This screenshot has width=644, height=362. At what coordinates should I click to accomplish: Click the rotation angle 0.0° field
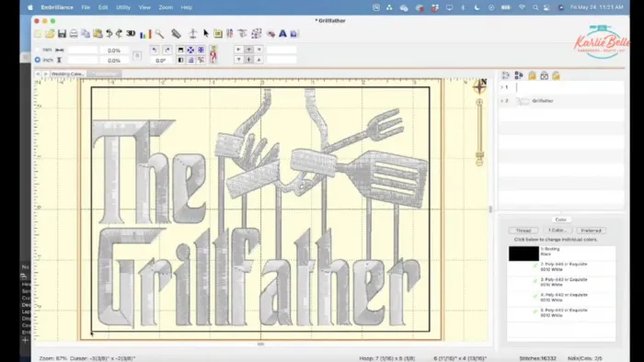[161, 60]
